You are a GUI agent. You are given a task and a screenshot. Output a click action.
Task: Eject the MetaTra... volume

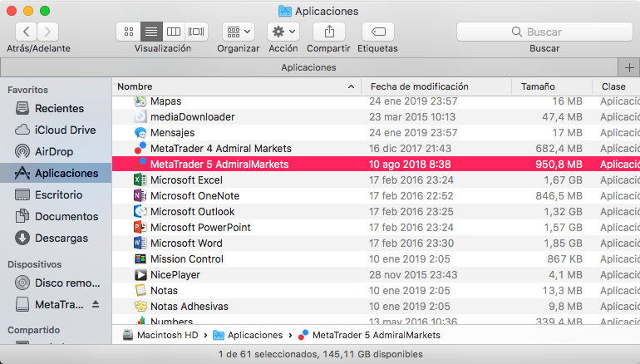[96, 304]
